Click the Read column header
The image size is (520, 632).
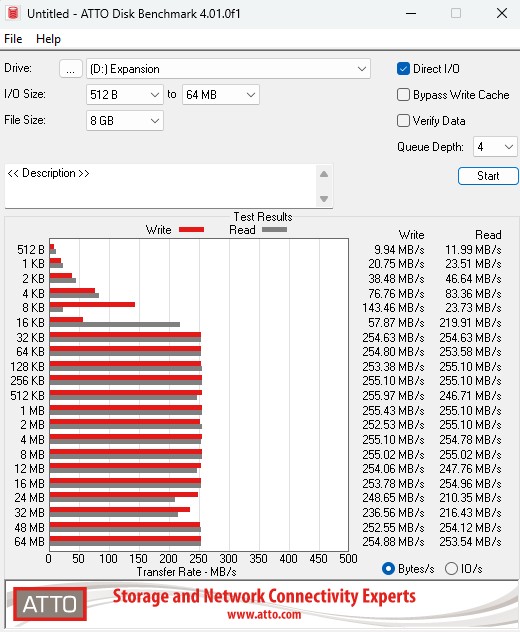[x=488, y=235]
